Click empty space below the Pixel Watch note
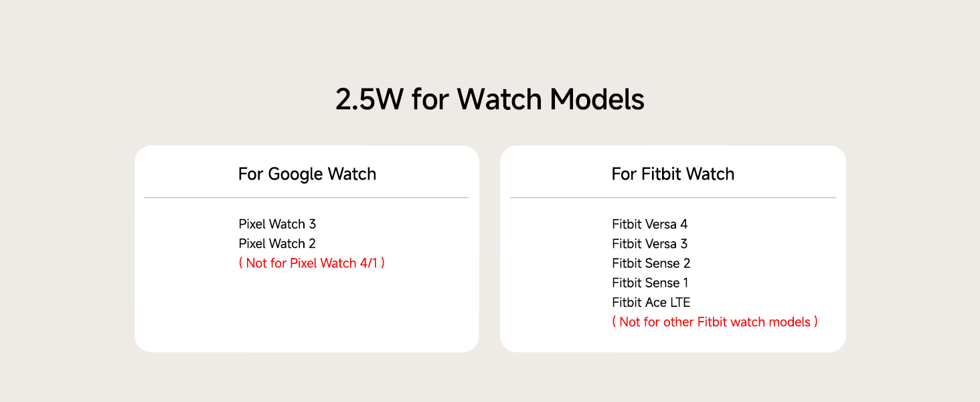The height and width of the screenshot is (402, 980). tap(308, 308)
